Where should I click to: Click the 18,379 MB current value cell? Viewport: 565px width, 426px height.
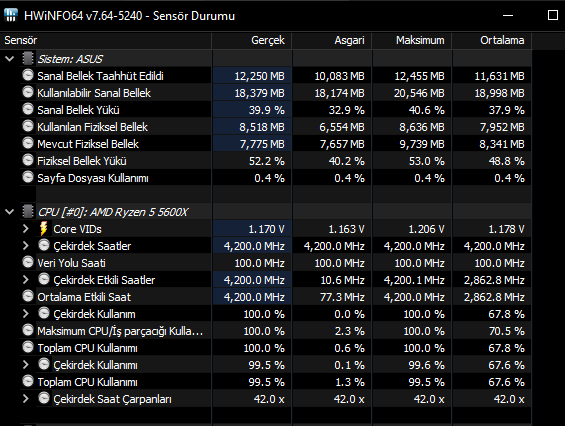(252, 93)
